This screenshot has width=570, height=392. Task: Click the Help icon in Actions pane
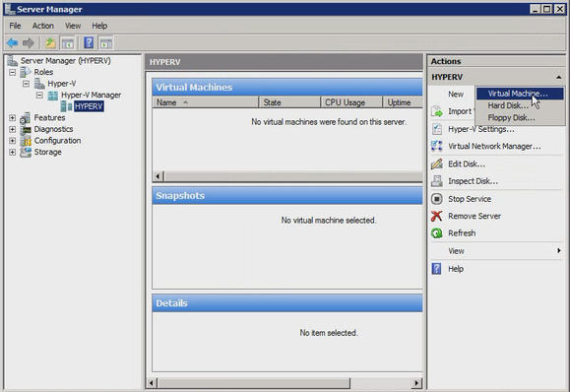pyautogui.click(x=436, y=269)
